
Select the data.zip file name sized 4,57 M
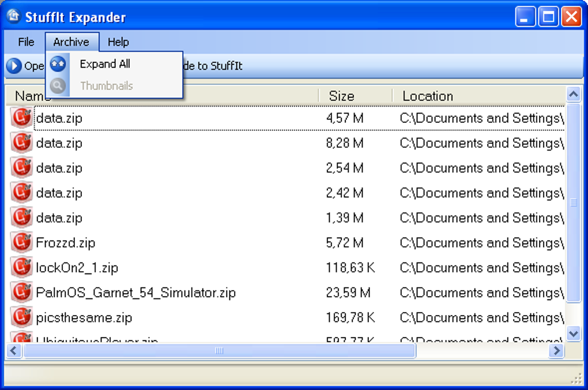point(59,118)
